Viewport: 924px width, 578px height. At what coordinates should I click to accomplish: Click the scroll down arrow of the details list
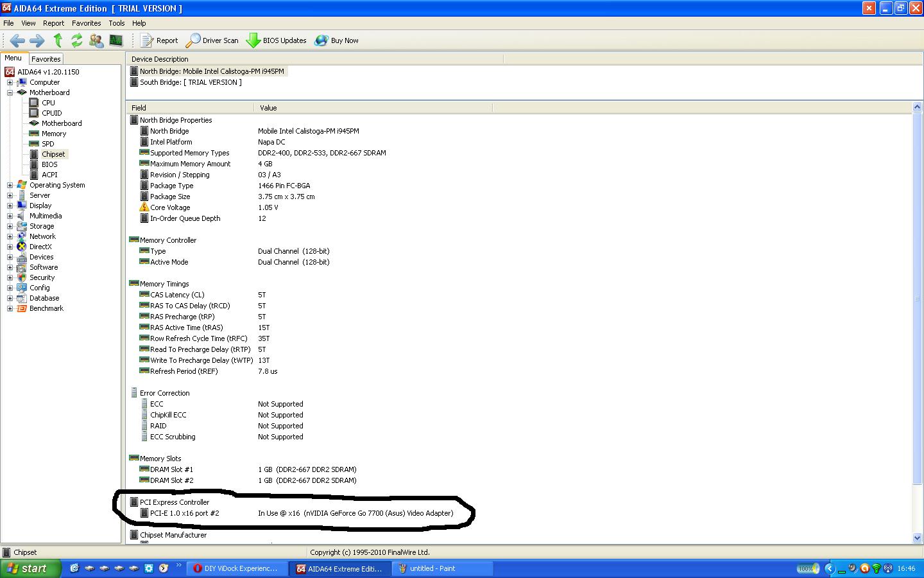pyautogui.click(x=917, y=538)
